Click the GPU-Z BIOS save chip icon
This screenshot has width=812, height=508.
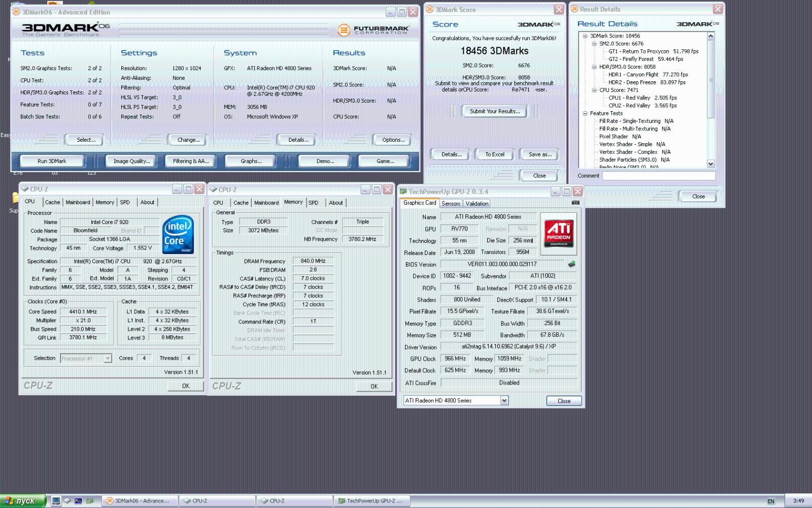571,264
